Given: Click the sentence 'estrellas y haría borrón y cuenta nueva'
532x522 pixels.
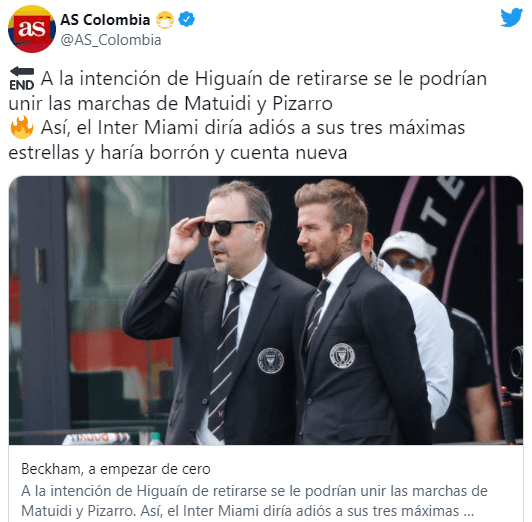Looking at the screenshot, I should 177,153.
